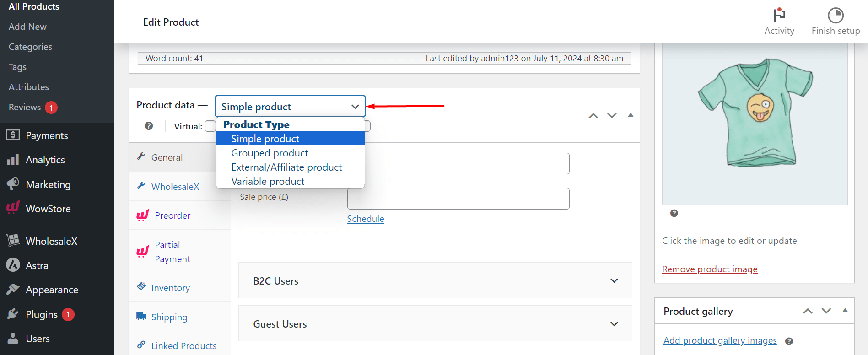Select Variable product from Product Type list

(x=268, y=182)
